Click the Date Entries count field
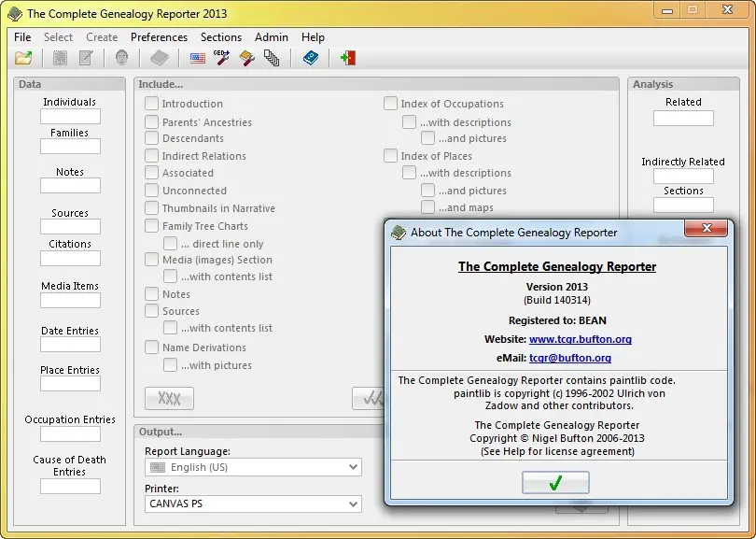Viewport: 756px width, 539px height. [70, 345]
